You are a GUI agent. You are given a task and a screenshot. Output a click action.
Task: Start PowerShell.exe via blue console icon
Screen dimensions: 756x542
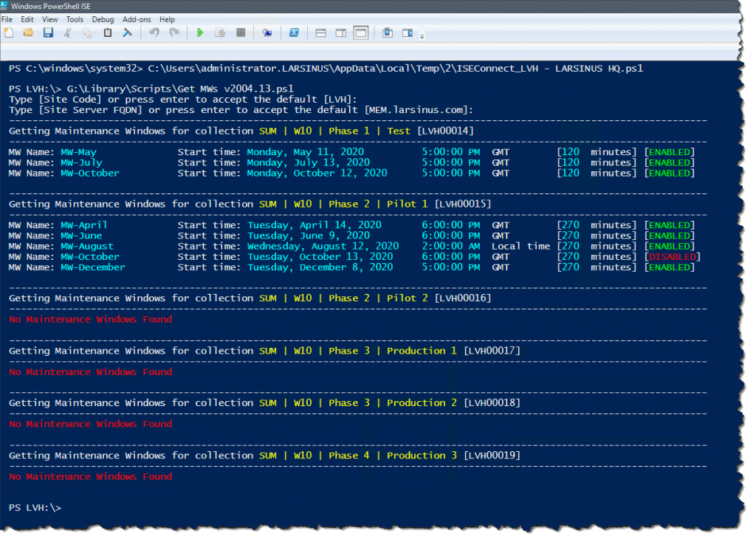(x=294, y=32)
